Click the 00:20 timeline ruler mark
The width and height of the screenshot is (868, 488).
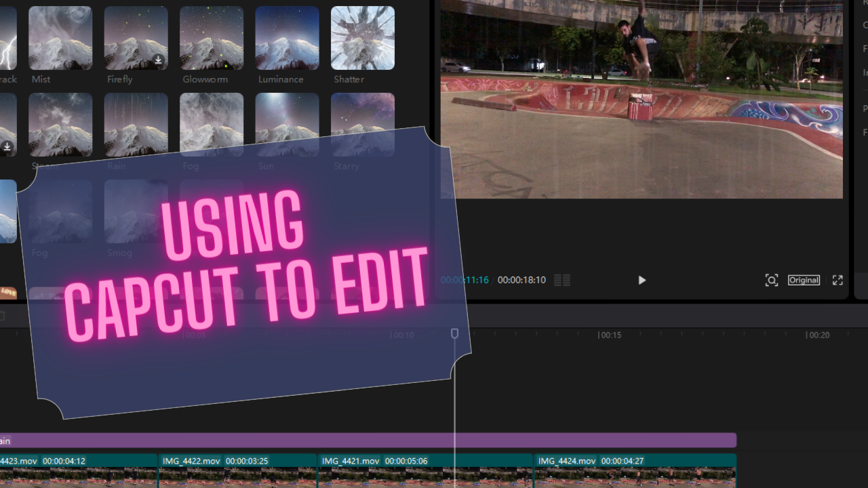tap(818, 335)
